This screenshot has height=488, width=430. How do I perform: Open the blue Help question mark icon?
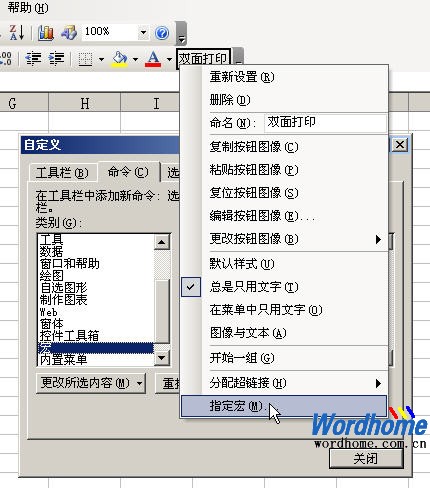[x=162, y=33]
